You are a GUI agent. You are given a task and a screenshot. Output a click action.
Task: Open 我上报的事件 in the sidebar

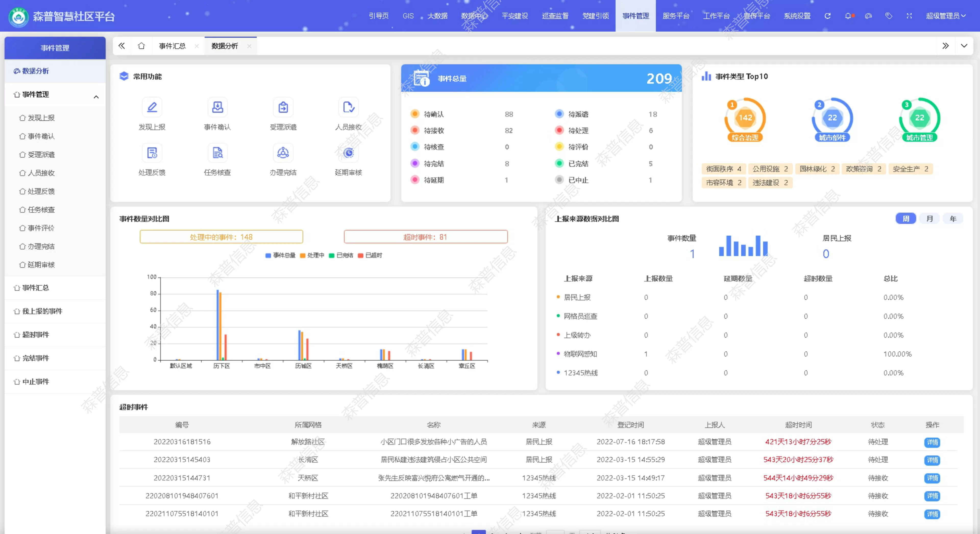pyautogui.click(x=55, y=311)
